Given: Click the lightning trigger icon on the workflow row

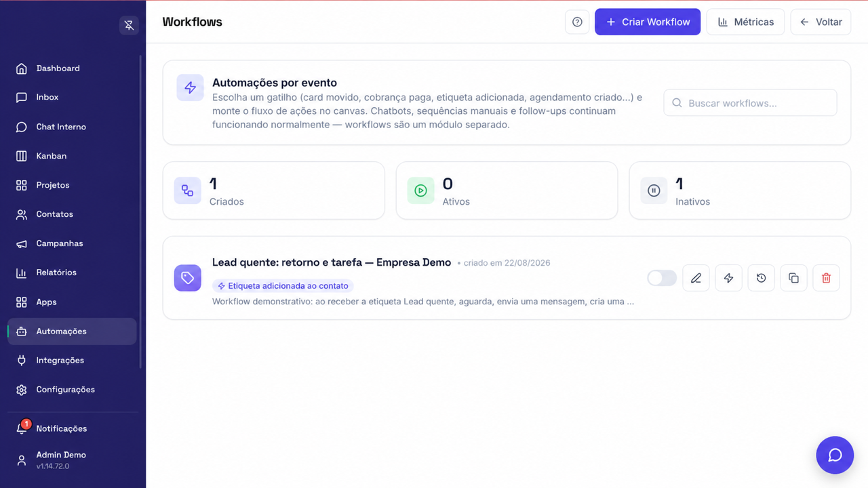Looking at the screenshot, I should [728, 278].
